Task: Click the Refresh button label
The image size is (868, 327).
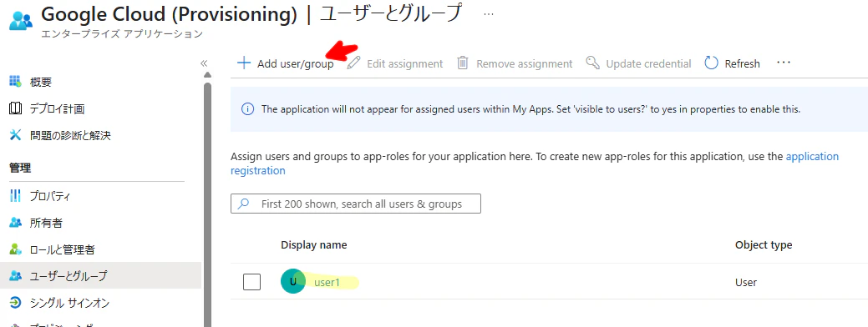Action: tap(743, 63)
